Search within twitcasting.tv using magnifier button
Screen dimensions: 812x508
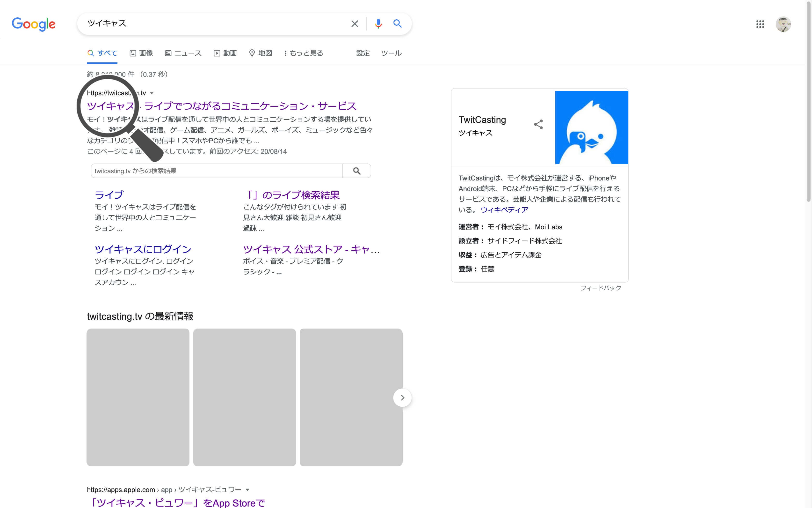[357, 171]
